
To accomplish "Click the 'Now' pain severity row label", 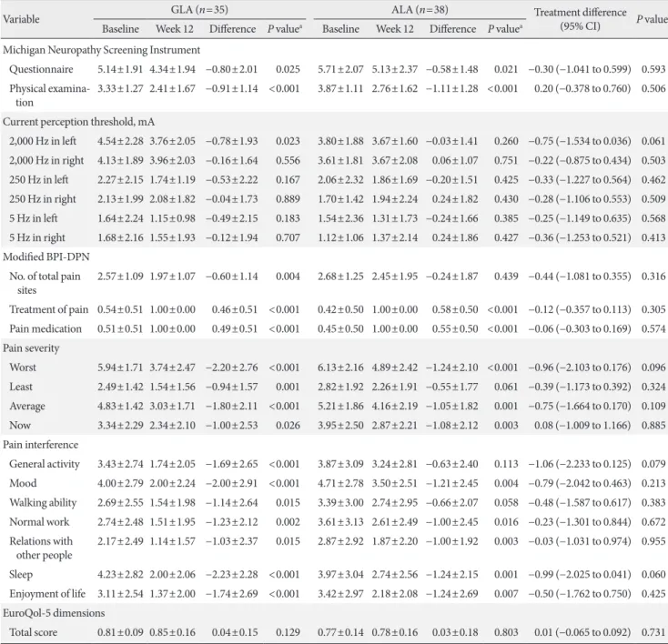I will click(x=20, y=425).
